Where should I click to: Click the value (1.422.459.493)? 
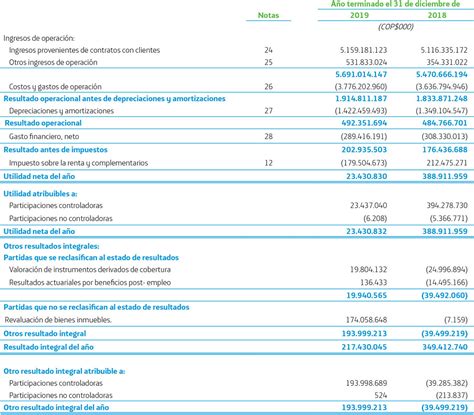point(361,111)
